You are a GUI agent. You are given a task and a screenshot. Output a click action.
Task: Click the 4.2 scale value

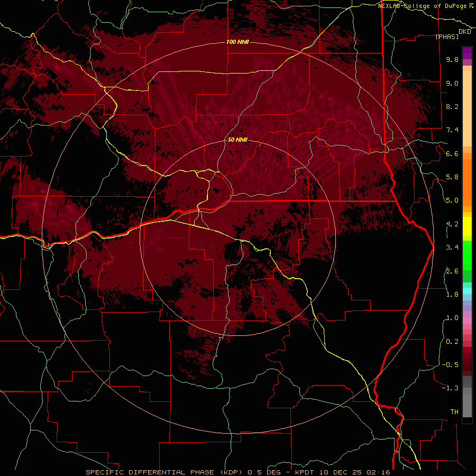(452, 224)
